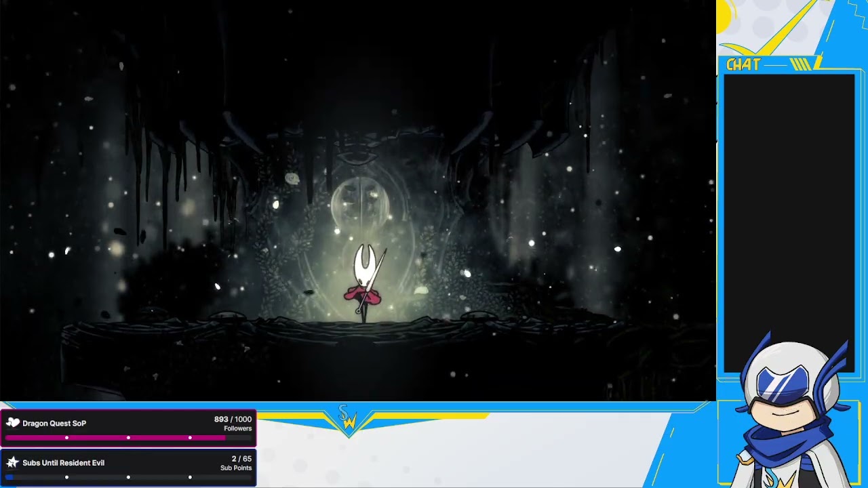Click inside the empty chat box
This screenshot has width=868, height=488.
[789, 224]
